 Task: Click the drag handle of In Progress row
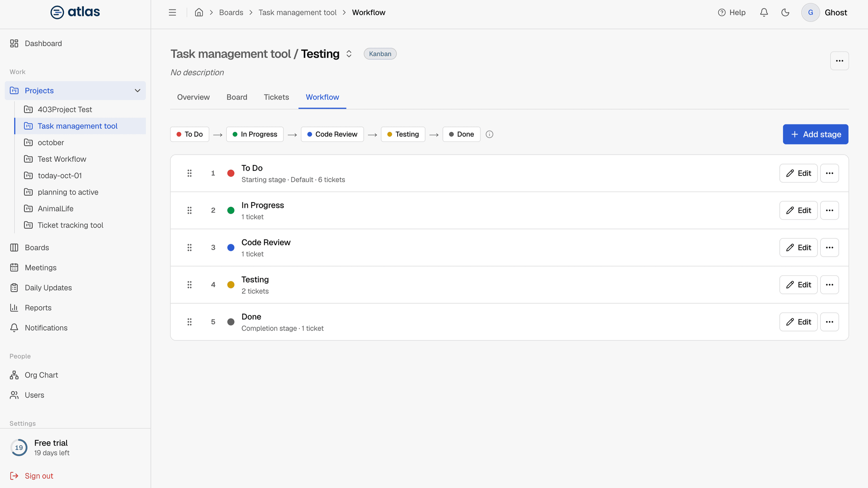pyautogui.click(x=189, y=210)
